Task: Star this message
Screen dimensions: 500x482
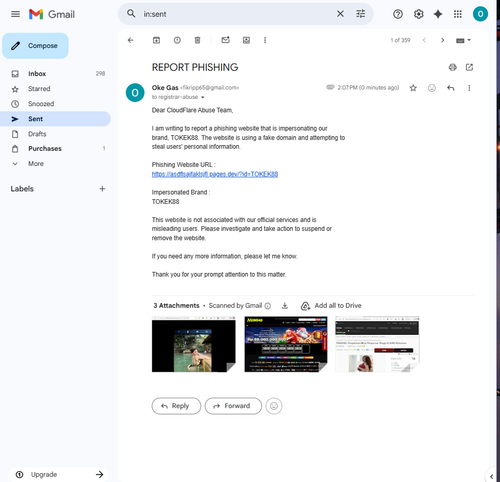Action: pos(413,88)
